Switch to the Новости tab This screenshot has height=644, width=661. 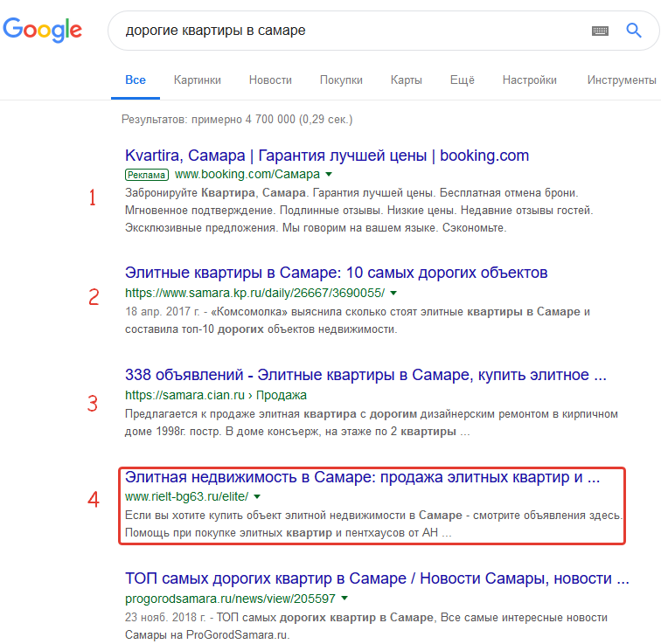[x=270, y=80]
